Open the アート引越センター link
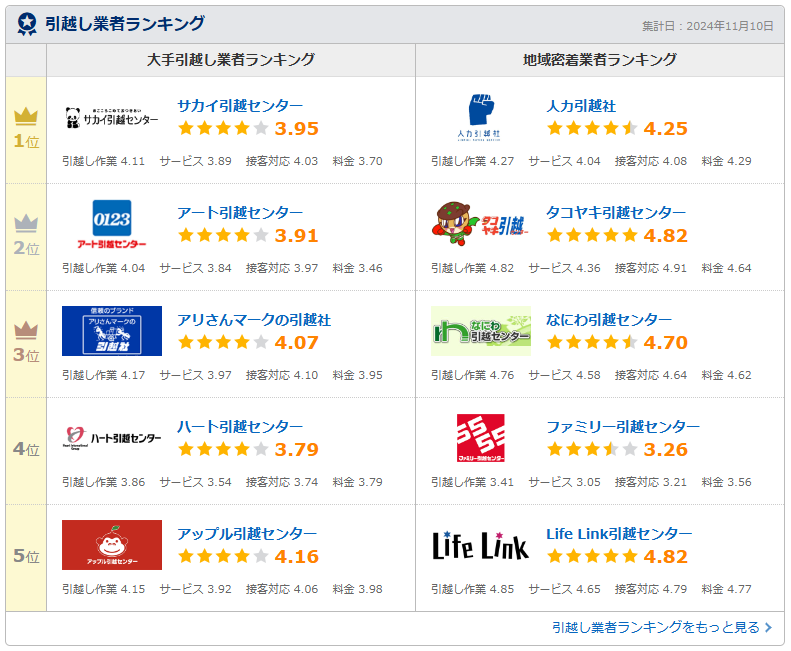This screenshot has width=791, height=651. coord(240,213)
